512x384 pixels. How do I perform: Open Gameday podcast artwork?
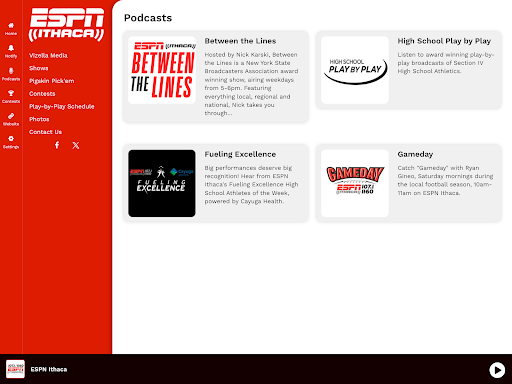pyautogui.click(x=355, y=183)
